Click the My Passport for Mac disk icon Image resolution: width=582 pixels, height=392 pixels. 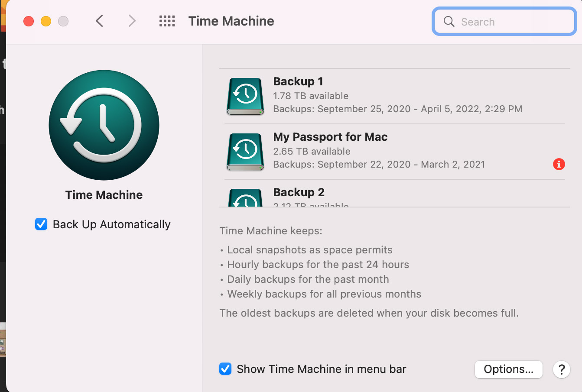(245, 152)
